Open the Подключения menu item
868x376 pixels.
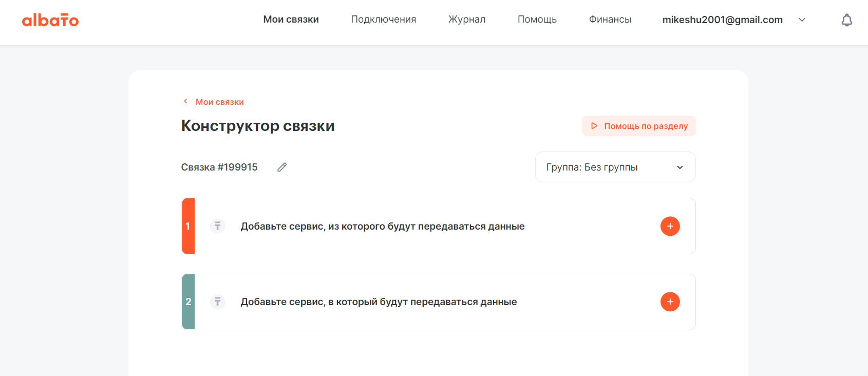[384, 20]
